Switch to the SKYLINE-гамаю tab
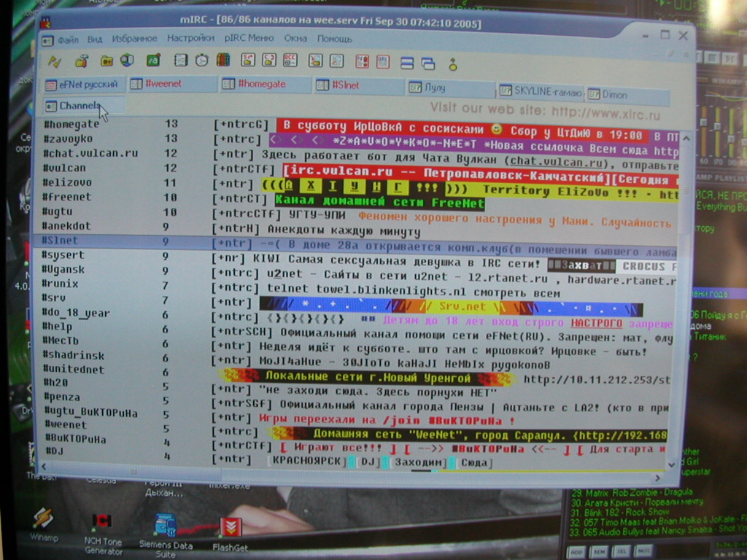The image size is (747, 560). point(541,91)
